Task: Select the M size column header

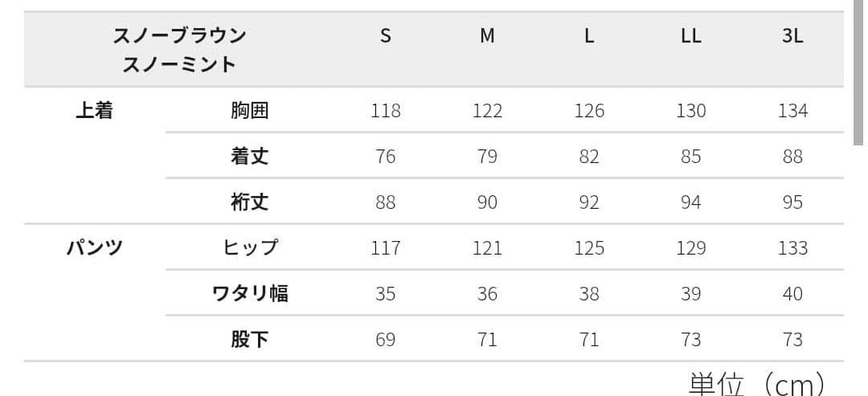Action: click(x=487, y=36)
